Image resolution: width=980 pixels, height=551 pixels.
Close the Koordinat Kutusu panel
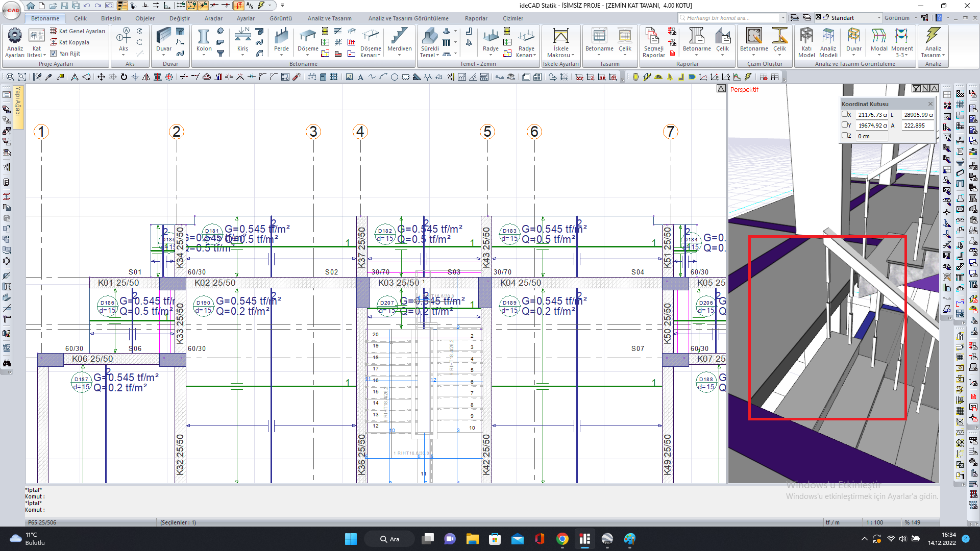tap(930, 104)
